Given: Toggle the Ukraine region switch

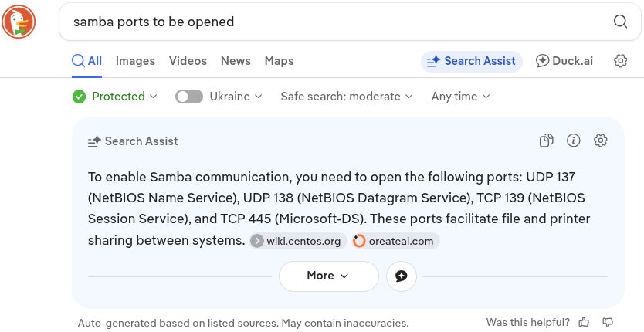Looking at the screenshot, I should point(189,97).
